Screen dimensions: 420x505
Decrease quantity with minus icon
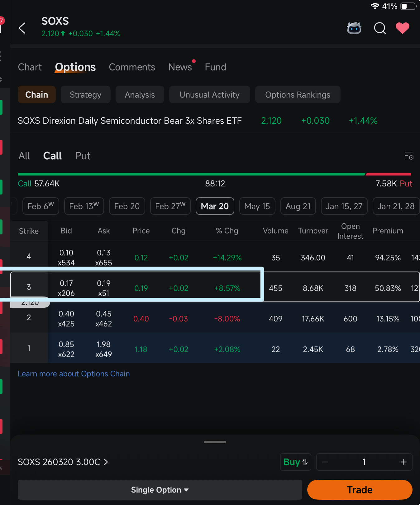[325, 462]
